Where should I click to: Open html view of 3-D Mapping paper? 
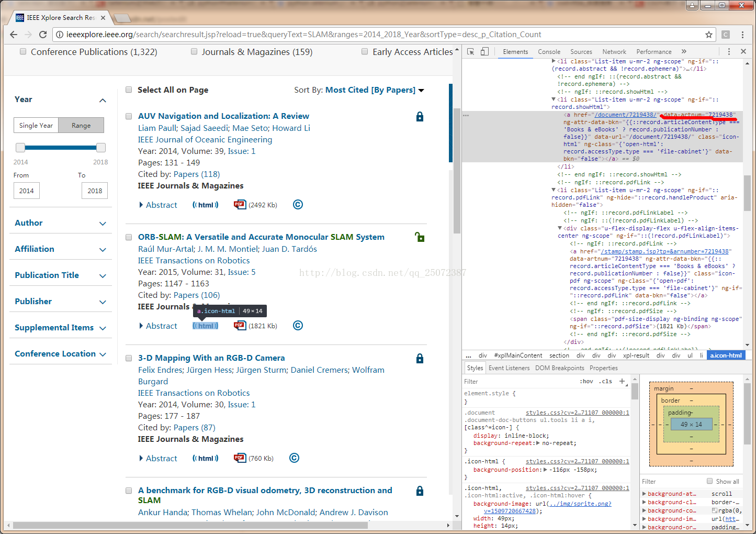coord(206,459)
